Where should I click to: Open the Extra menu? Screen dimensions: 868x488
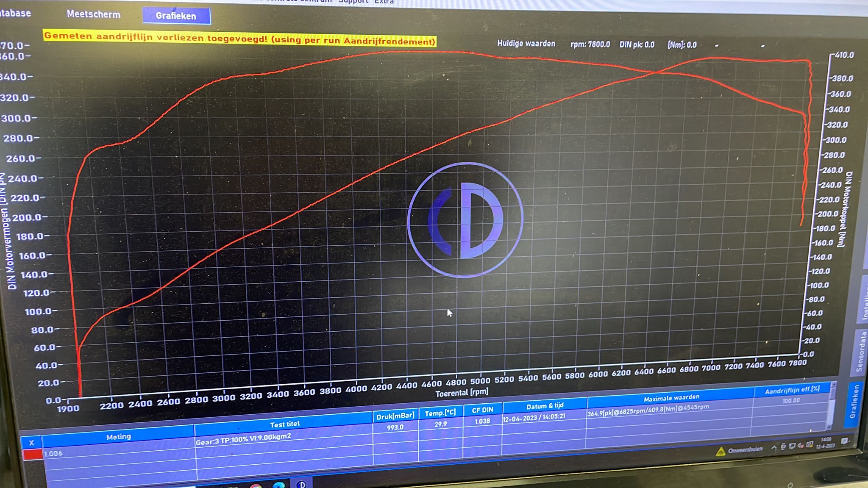coord(384,2)
